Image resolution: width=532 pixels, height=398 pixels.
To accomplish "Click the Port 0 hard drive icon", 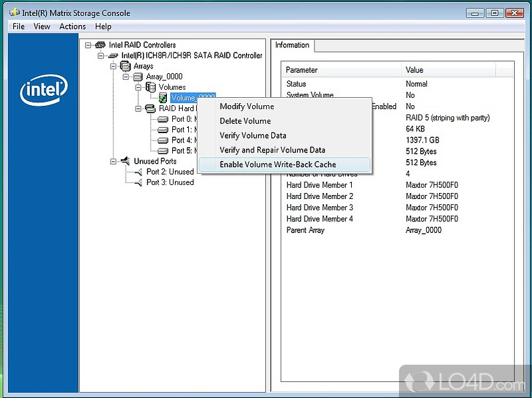I will pos(163,119).
